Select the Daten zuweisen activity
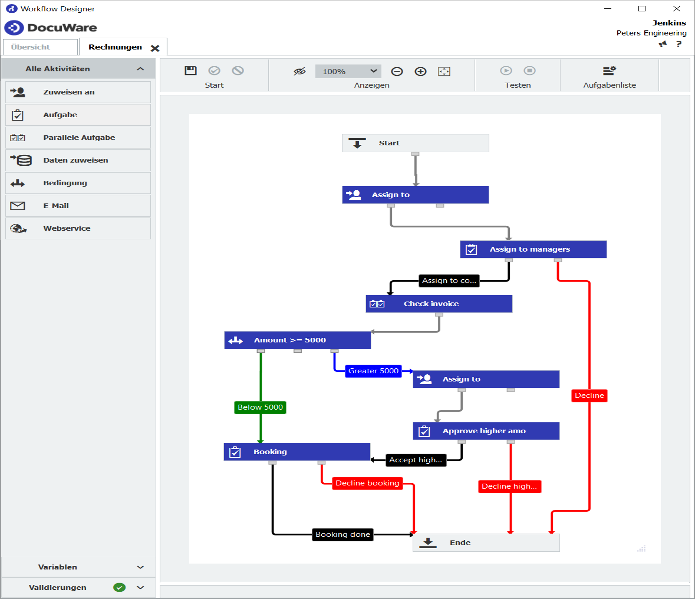This screenshot has width=696, height=600. (76, 160)
